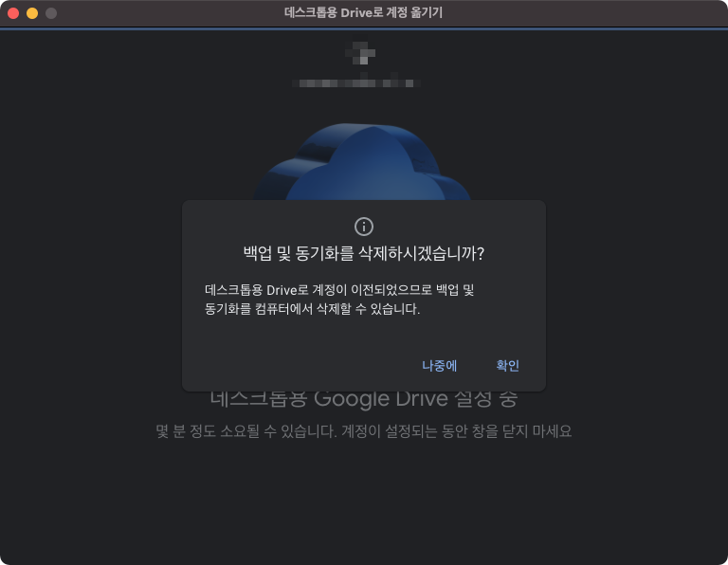Select the dialog heading 백업 및 동기화를 삭제하시겠습니까?
This screenshot has height=565, width=728.
pos(364,253)
